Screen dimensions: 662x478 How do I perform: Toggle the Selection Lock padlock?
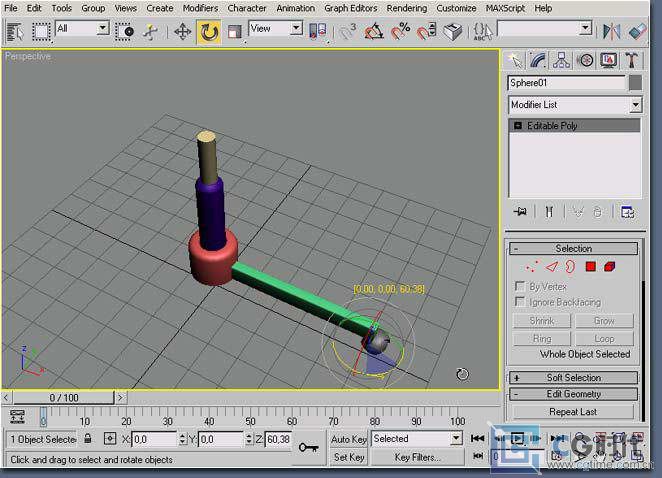(x=87, y=438)
